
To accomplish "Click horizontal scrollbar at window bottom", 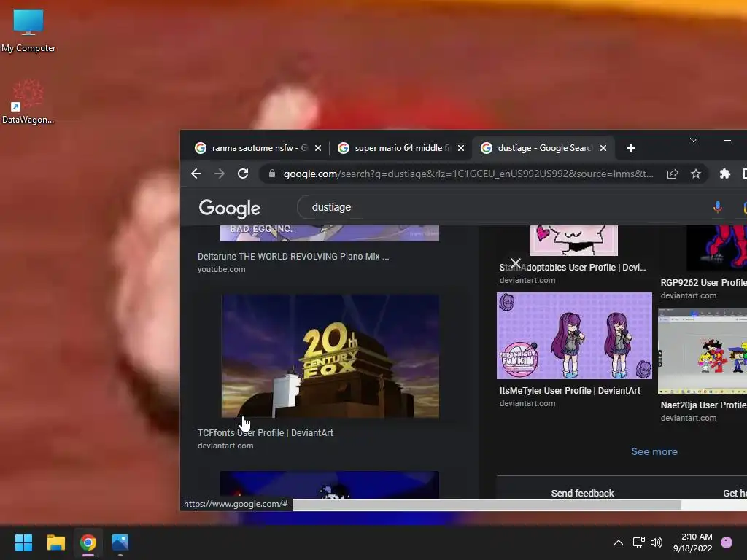I will click(x=487, y=505).
